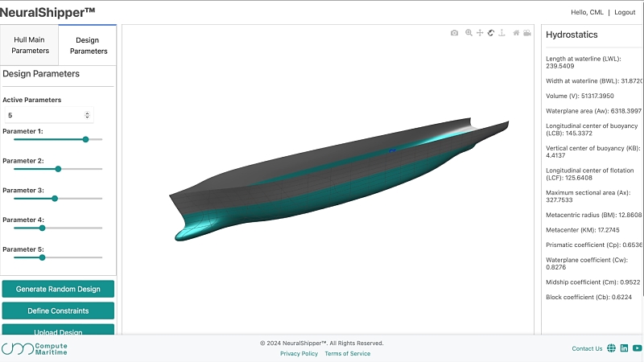Switch to the Design Parameters tab
The image size is (644, 362).
[x=88, y=46]
